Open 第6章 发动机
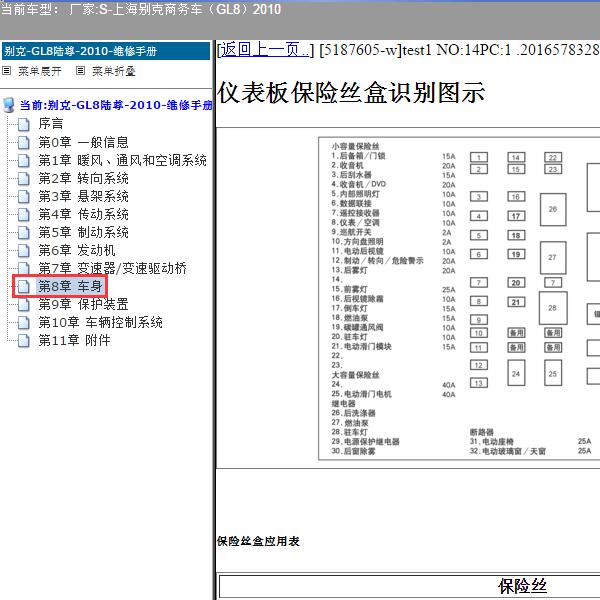Image resolution: width=600 pixels, height=600 pixels. 77,250
